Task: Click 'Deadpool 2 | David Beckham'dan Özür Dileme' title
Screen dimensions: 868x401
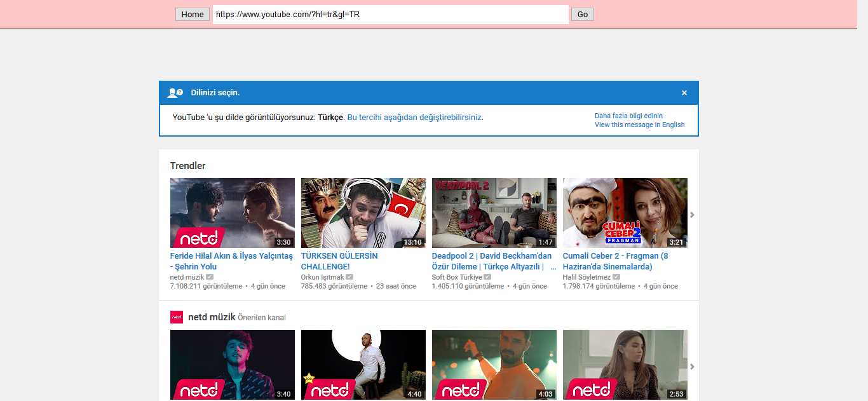Action: [x=494, y=261]
